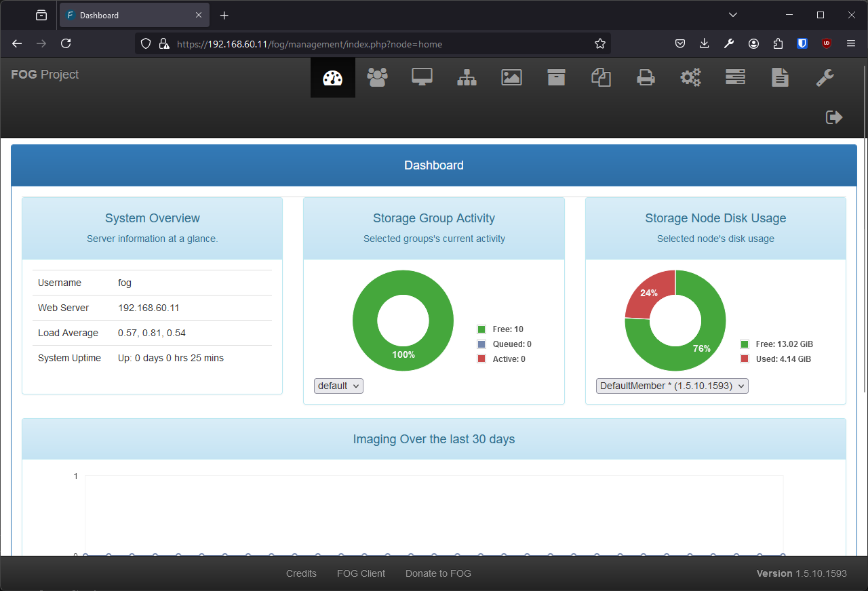Open the Printers icon
The width and height of the screenshot is (868, 591).
click(x=646, y=78)
